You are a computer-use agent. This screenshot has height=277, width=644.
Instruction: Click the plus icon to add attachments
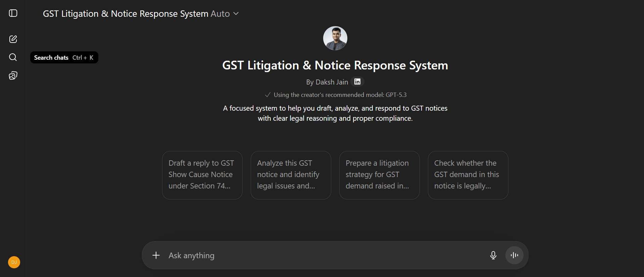coord(156,255)
